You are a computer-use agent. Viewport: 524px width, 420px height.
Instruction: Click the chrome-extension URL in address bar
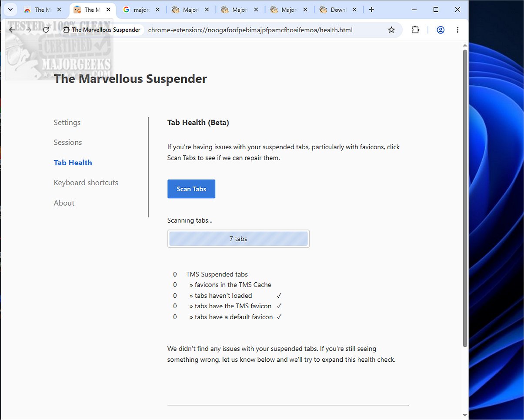pyautogui.click(x=250, y=30)
